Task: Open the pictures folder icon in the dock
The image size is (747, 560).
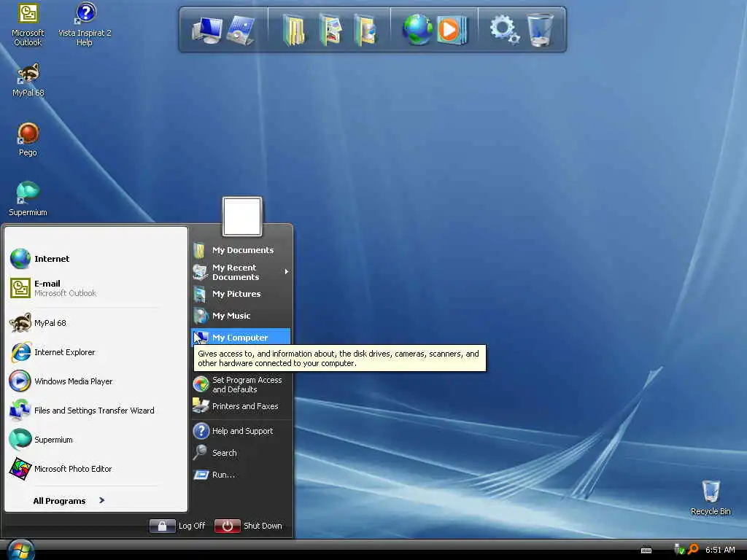Action: tap(331, 30)
